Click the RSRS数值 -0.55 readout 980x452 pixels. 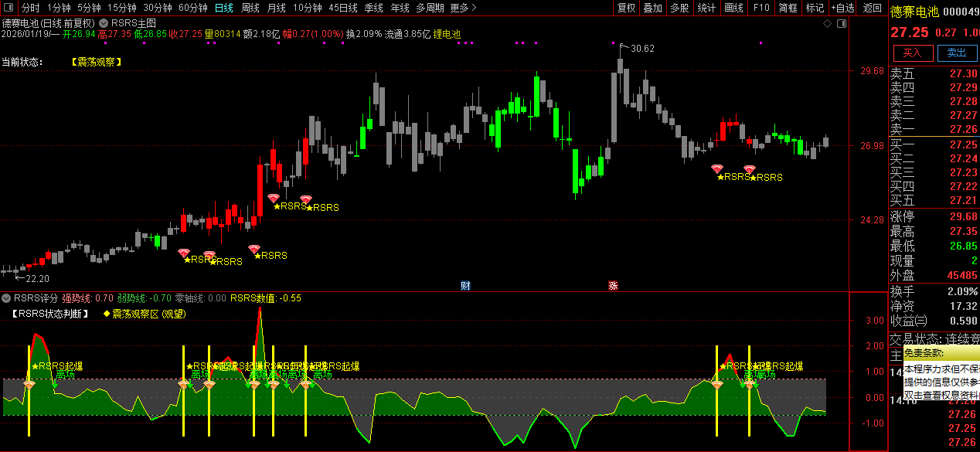tap(266, 297)
